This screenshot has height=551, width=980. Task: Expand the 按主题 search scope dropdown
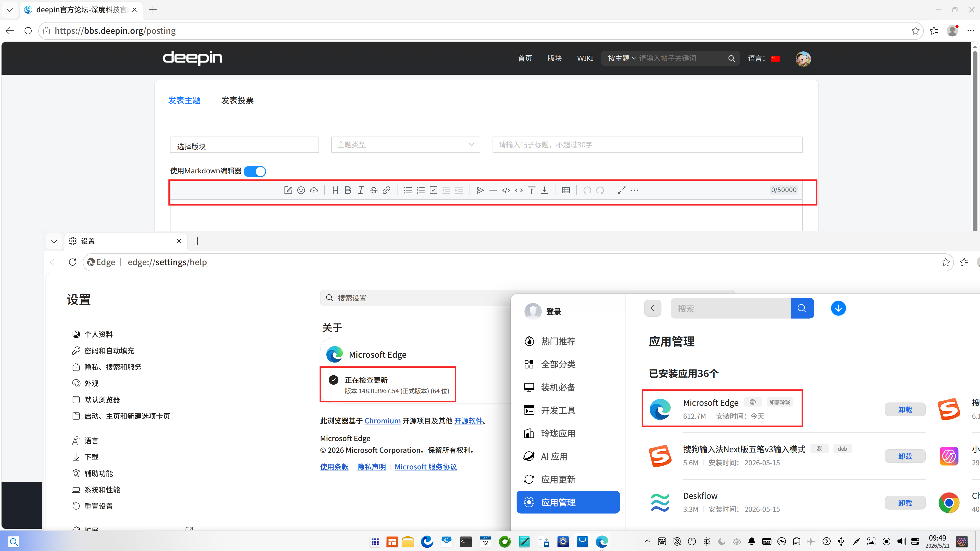[x=622, y=58]
